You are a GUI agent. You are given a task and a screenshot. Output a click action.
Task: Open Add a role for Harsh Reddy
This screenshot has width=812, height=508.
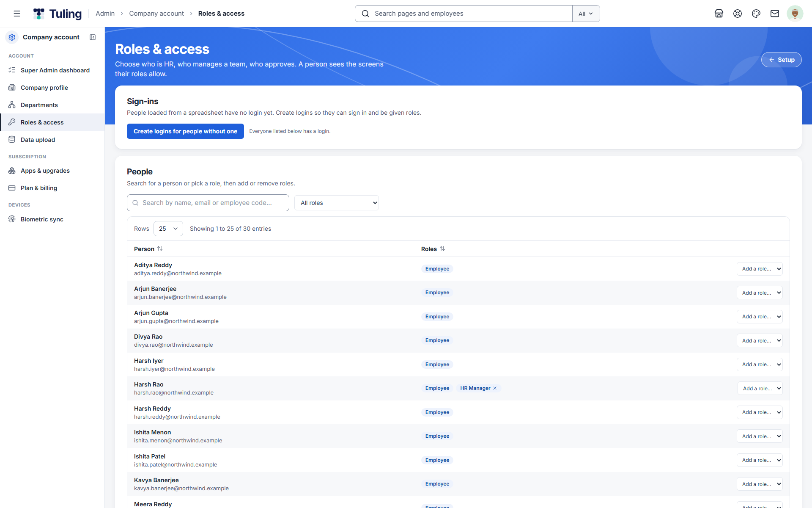tap(760, 412)
